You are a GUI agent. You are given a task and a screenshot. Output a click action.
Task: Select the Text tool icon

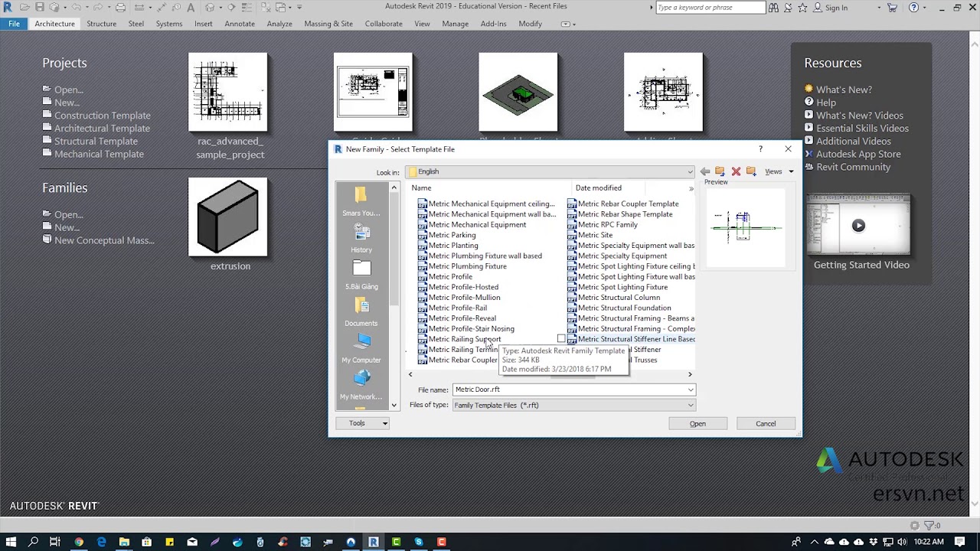(x=191, y=8)
